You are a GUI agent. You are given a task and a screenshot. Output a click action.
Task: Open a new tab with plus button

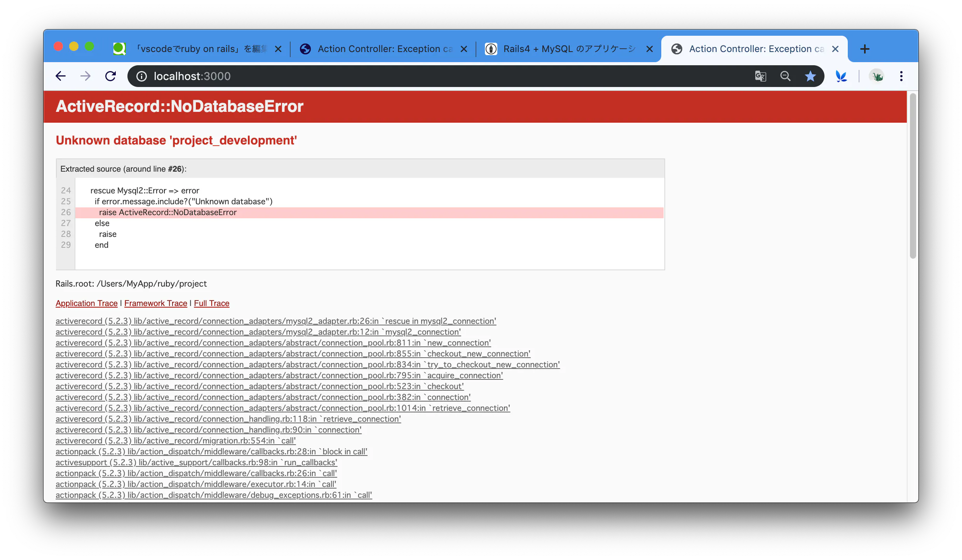[865, 49]
